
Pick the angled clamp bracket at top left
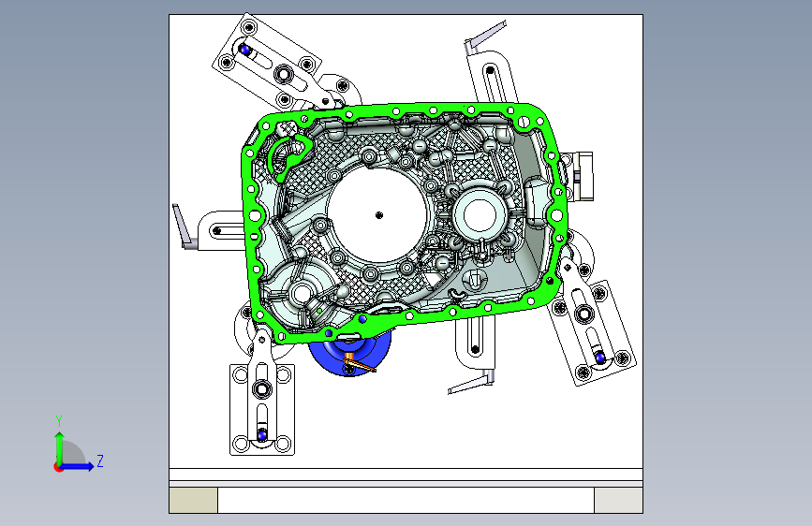click(x=266, y=62)
